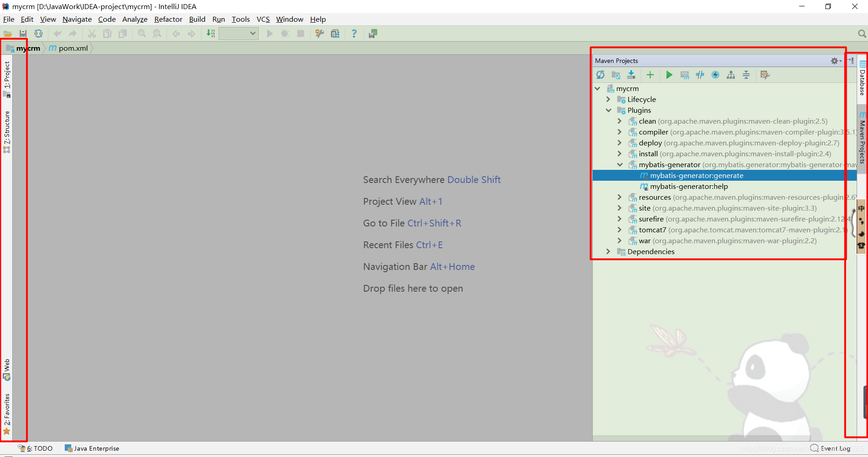Cut selection with the scissors icon
The width and height of the screenshot is (868, 457).
tap(91, 34)
